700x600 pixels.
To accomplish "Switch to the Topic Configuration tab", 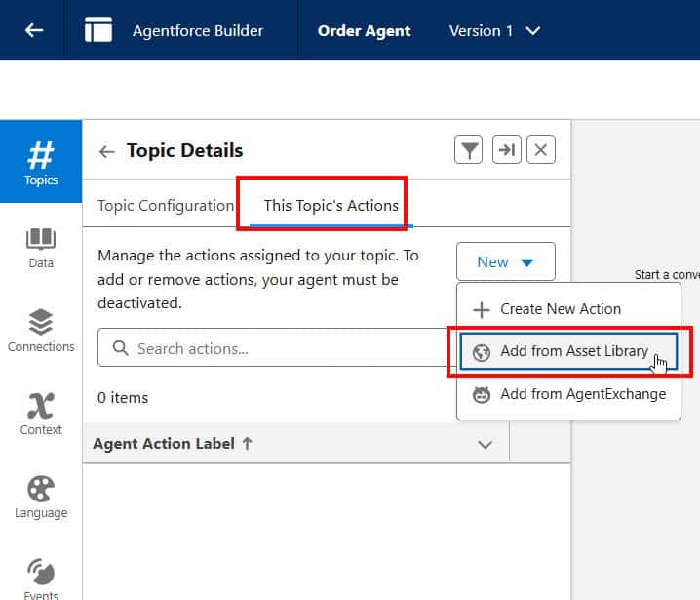I will (x=166, y=206).
